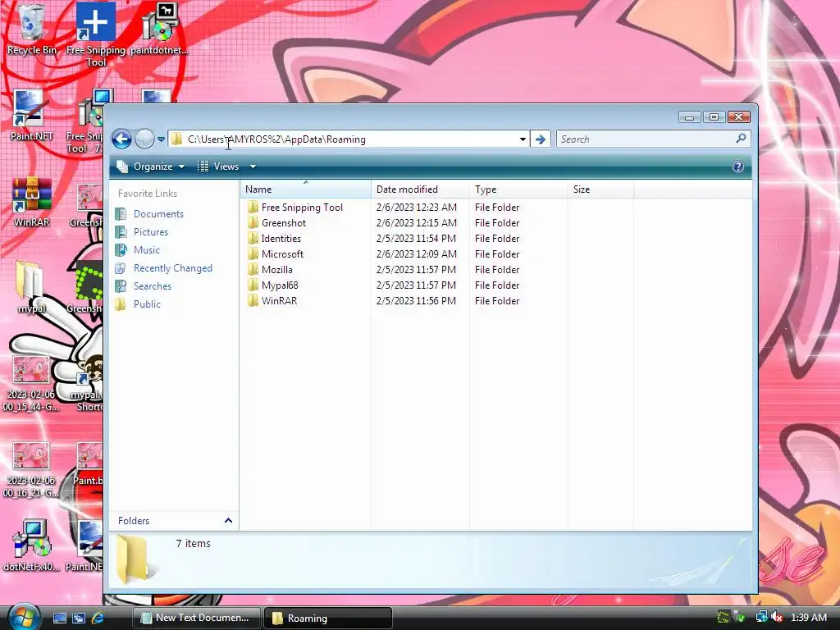840x630 pixels.
Task: Select Free Snipping Tool desktop shortcut
Action: [96, 34]
